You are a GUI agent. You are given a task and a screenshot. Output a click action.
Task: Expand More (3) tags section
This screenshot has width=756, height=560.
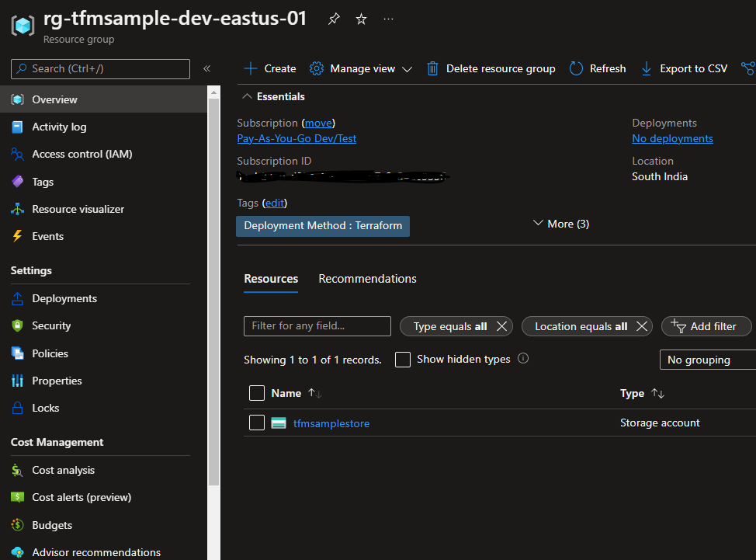click(560, 223)
